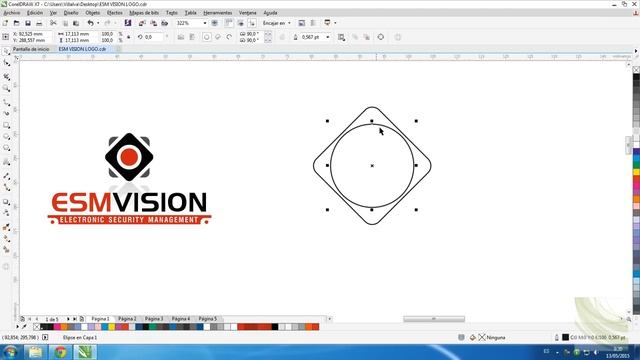Image resolution: width=640 pixels, height=360 pixels.
Task: Select the Pick tool in the toolbox
Action: click(x=6, y=51)
